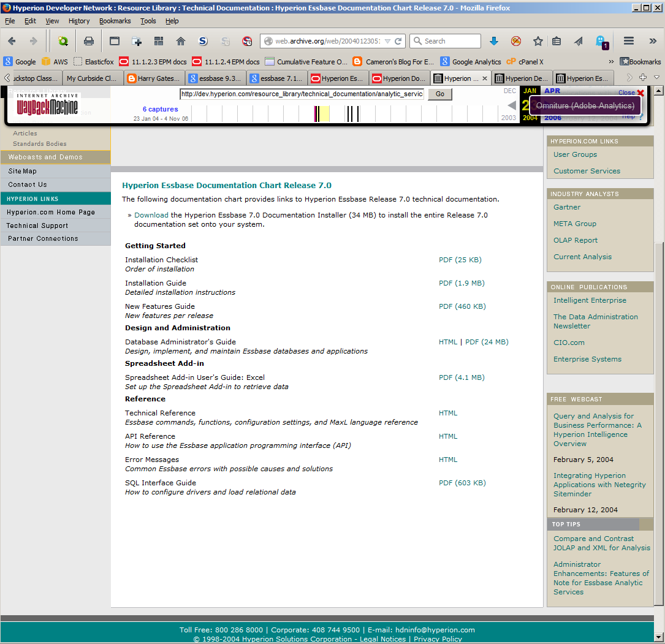665x644 pixels.
Task: Open Database Administrator's Guide HTML link
Action: click(x=448, y=342)
